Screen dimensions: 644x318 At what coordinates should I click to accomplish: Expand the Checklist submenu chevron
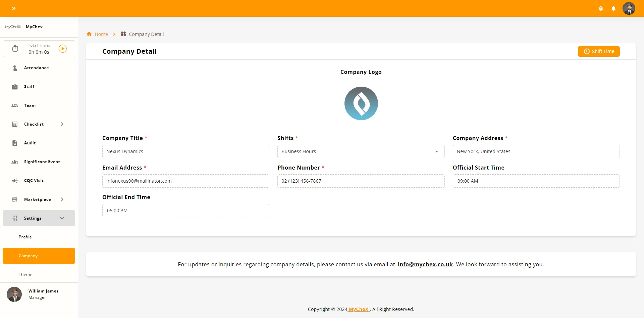[62, 124]
